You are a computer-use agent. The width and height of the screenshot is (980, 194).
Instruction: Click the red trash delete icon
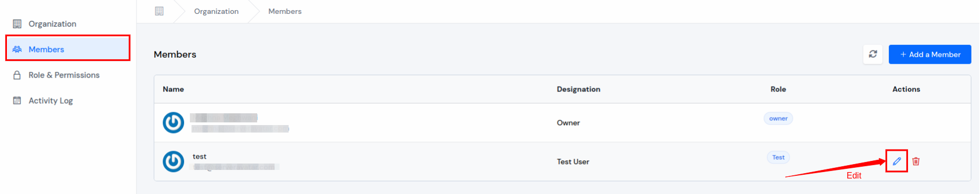coord(916,161)
